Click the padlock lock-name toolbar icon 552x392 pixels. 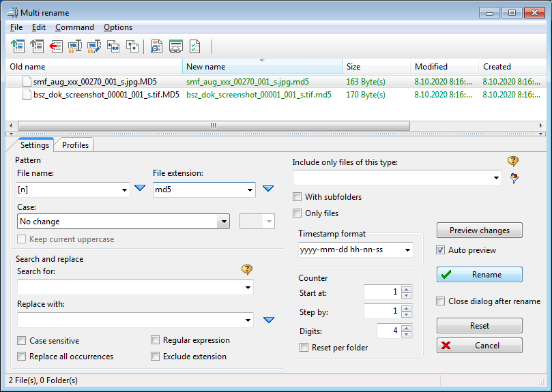point(74,46)
